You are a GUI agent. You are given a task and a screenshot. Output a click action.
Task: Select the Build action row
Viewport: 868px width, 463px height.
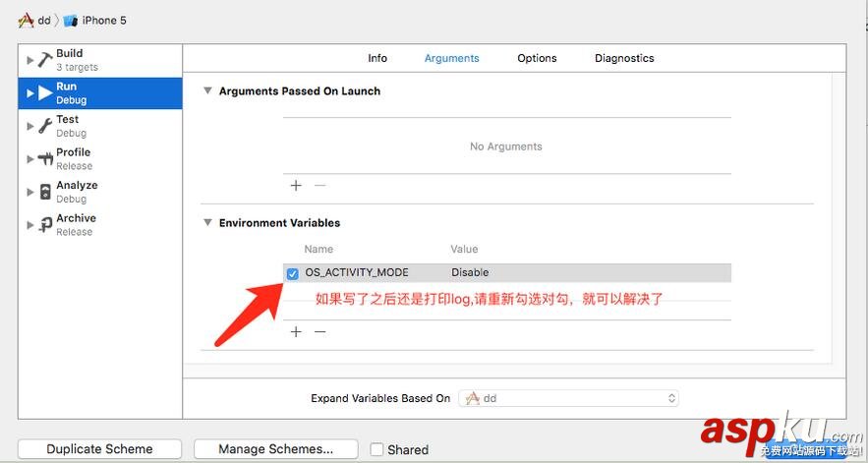[x=100, y=60]
